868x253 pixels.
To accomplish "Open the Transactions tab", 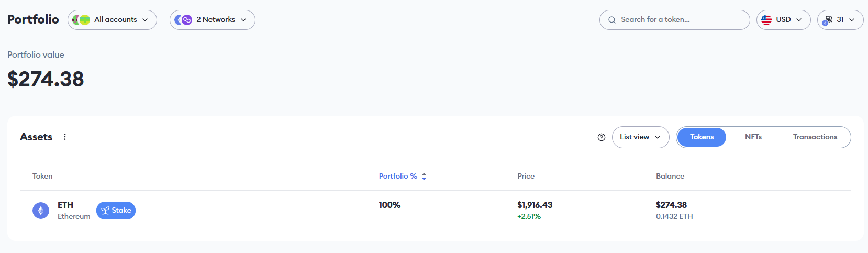I will click(815, 137).
